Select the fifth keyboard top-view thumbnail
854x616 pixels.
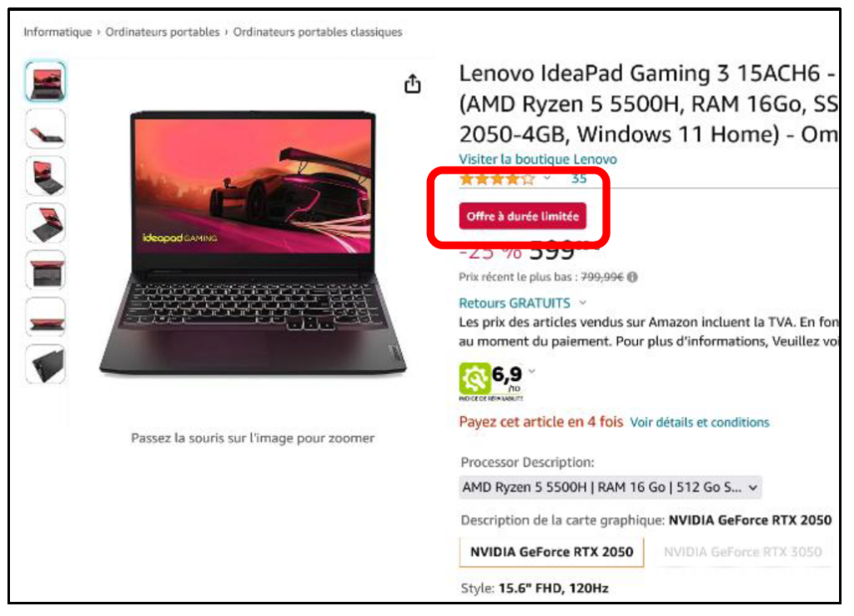coord(46,270)
